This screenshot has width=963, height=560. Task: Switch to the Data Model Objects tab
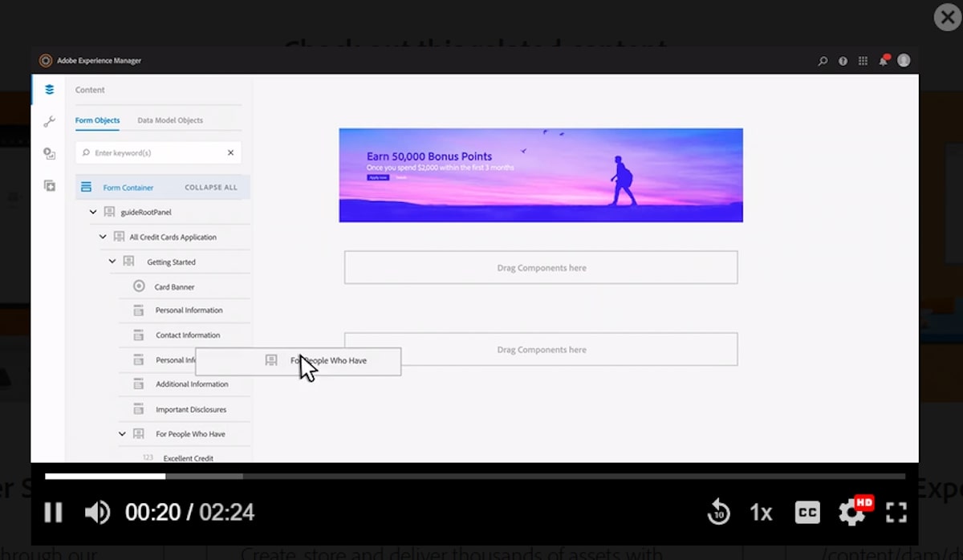coord(170,120)
